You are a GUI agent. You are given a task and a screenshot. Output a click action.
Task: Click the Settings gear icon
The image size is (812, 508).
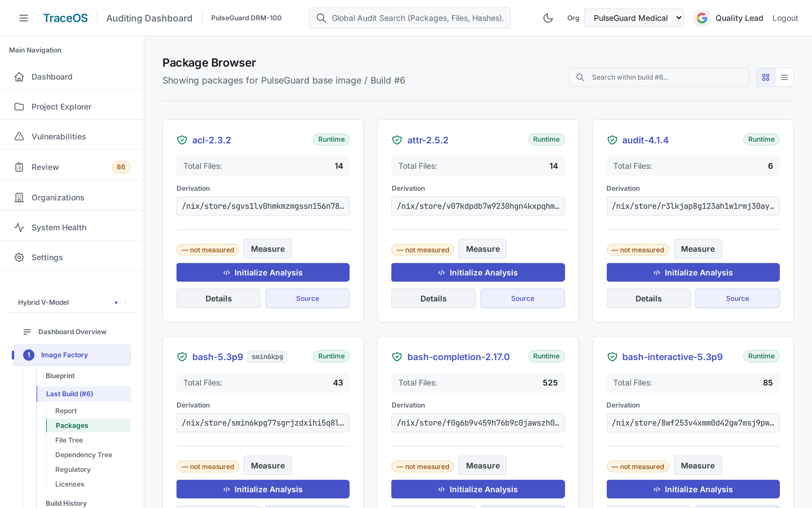(x=19, y=257)
